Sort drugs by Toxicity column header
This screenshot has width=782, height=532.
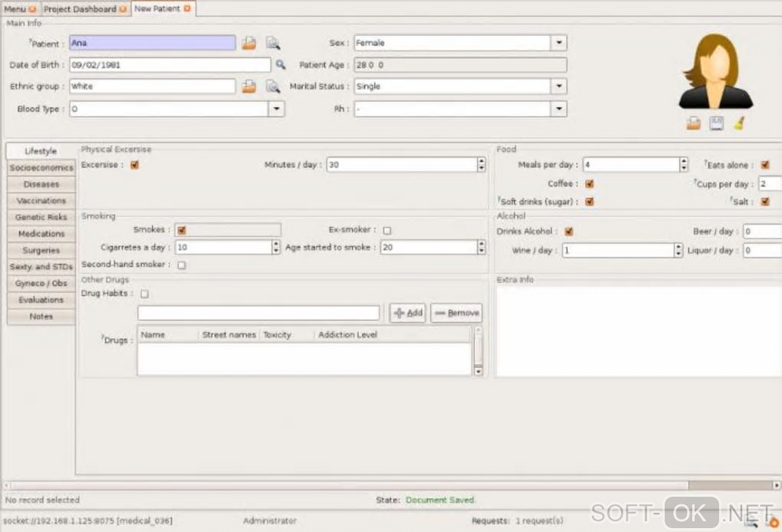point(287,334)
